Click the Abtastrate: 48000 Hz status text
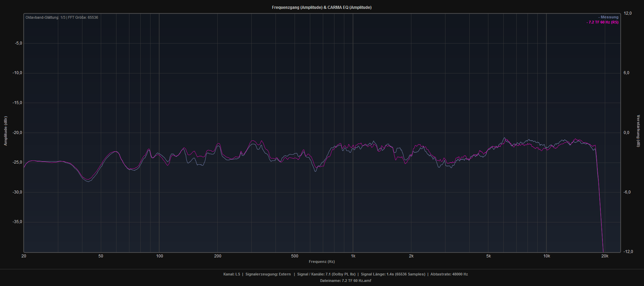Screen dimensions: 644x286 coord(449,274)
